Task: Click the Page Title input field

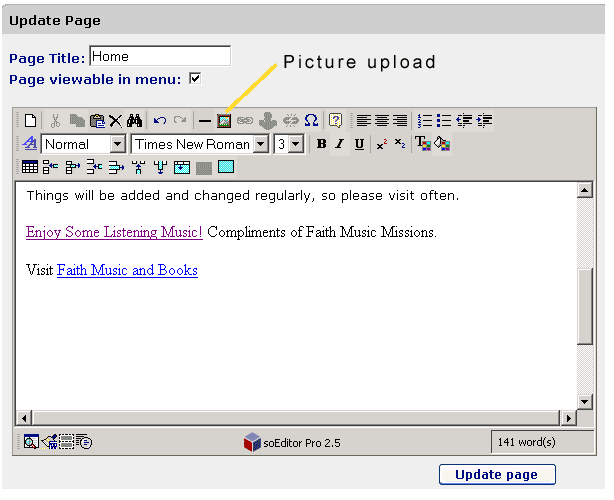Action: pyautogui.click(x=160, y=56)
